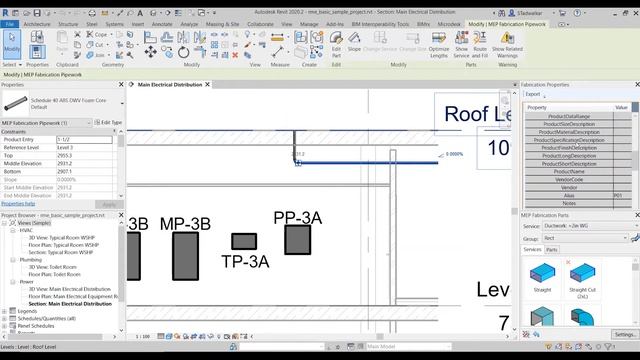Open the MEP Fabrication Pipework (1) filter dropdown
Image resolution: width=640 pixels, height=360 pixels.
47,123
